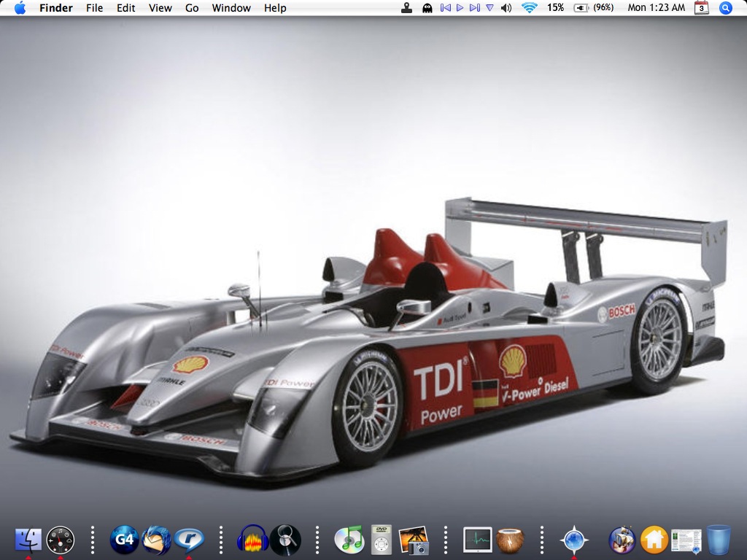Open the Apple menu
The height and width of the screenshot is (560, 747).
click(20, 7)
